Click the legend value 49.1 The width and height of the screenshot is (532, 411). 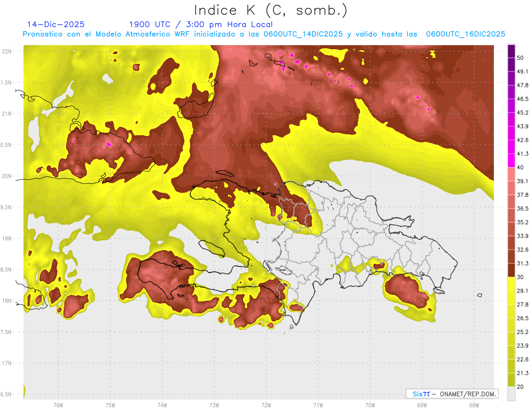[x=522, y=71]
